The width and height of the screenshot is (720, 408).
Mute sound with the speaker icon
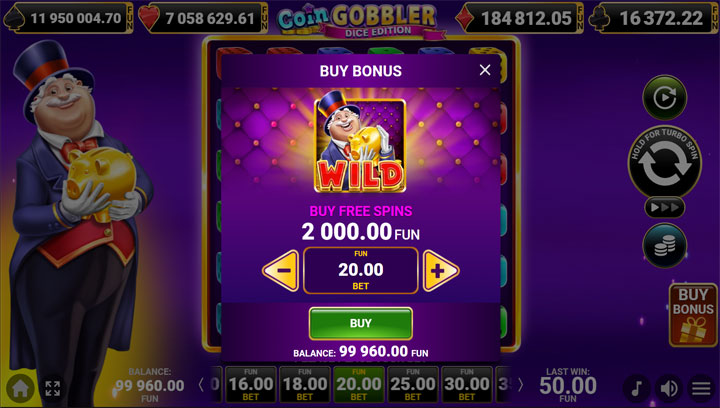pos(669,388)
